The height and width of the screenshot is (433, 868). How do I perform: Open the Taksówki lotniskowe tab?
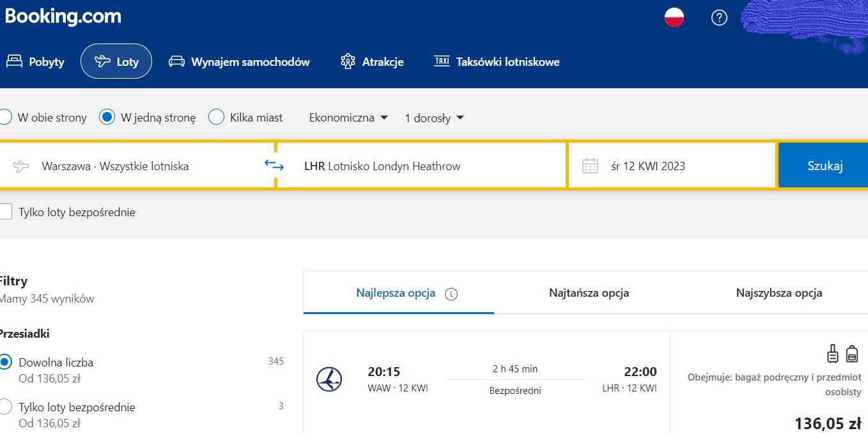pyautogui.click(x=497, y=61)
